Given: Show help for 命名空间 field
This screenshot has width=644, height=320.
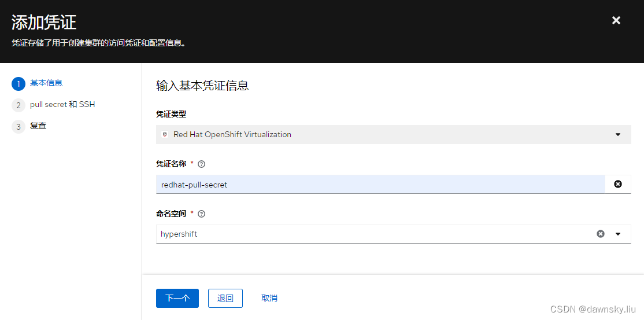Looking at the screenshot, I should [201, 214].
